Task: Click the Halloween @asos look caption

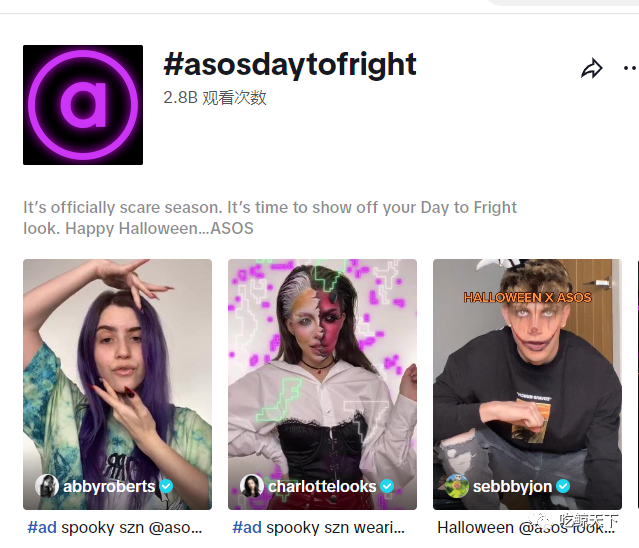Action: (x=526, y=528)
